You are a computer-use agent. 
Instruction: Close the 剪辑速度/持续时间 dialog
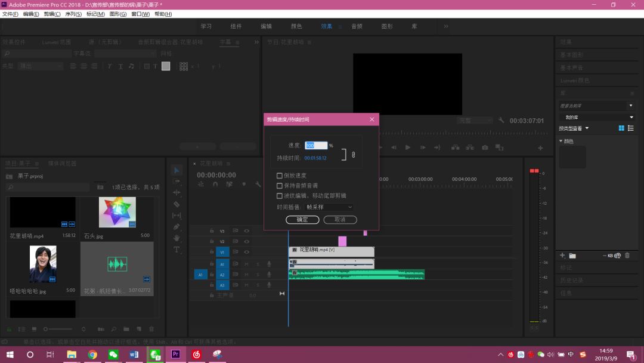(x=371, y=119)
